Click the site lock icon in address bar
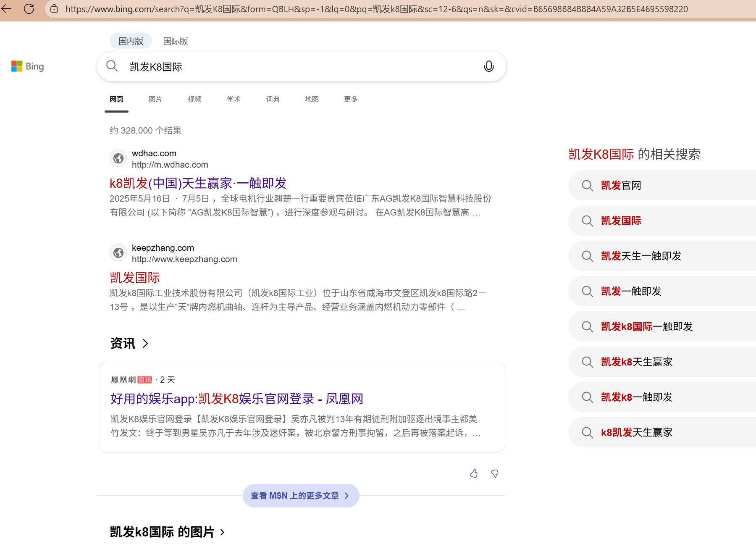The width and height of the screenshot is (756, 544). [x=54, y=9]
